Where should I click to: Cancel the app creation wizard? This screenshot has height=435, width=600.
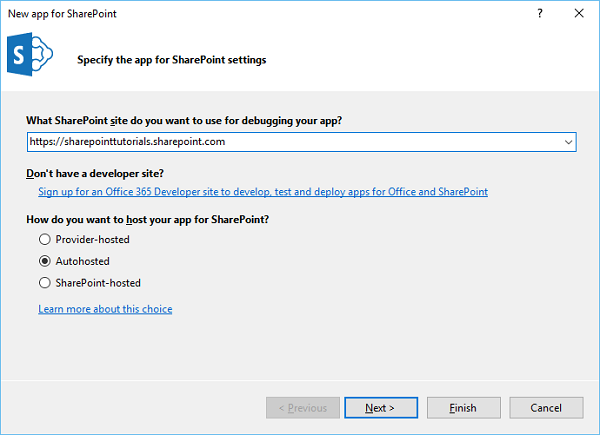pyautogui.click(x=546, y=408)
